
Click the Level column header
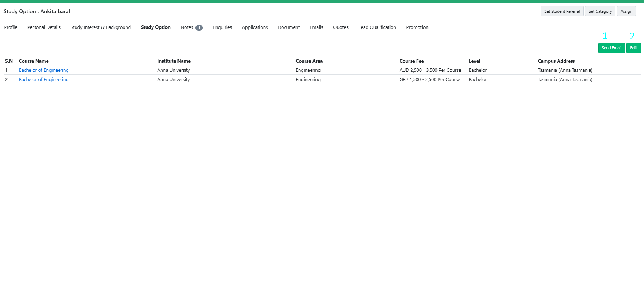tap(474, 61)
